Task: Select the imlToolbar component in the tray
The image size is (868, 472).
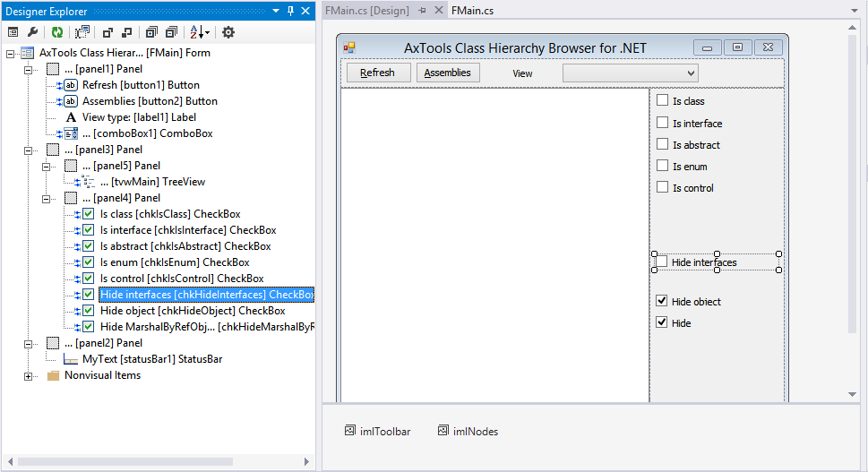Action: [x=377, y=431]
